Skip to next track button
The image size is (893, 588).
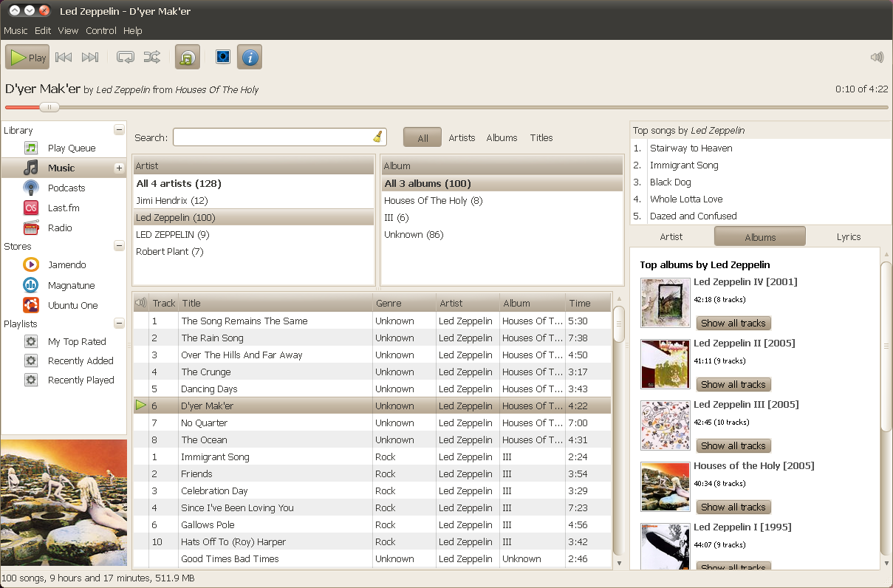[90, 57]
